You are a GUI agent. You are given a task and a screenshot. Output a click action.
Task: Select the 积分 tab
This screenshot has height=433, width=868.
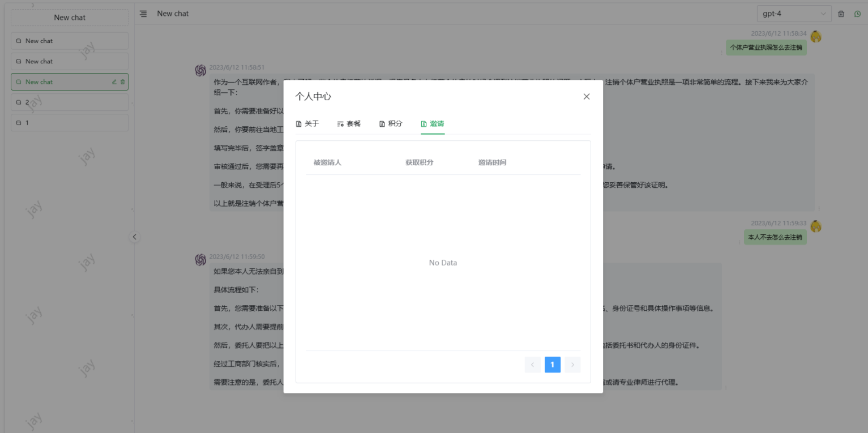click(x=391, y=123)
